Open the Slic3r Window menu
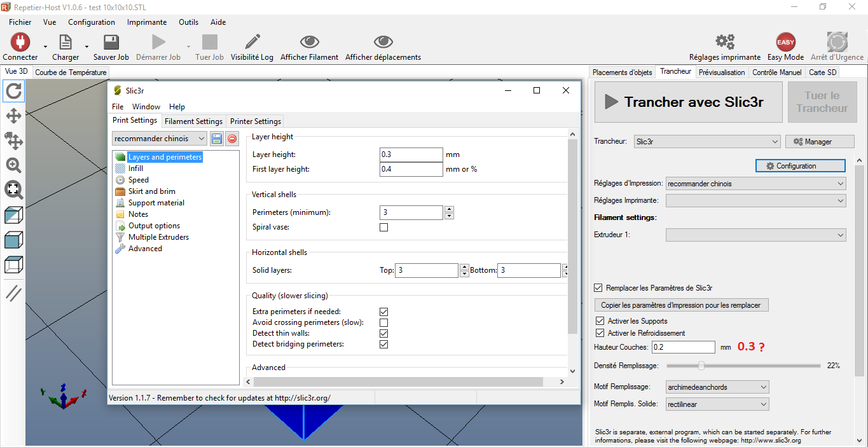868x447 pixels. (x=146, y=107)
